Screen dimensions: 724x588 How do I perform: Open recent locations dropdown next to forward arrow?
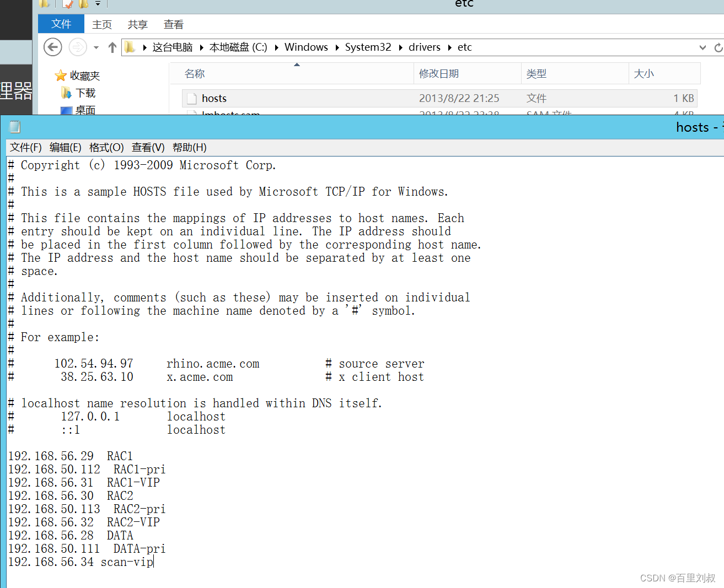96,48
